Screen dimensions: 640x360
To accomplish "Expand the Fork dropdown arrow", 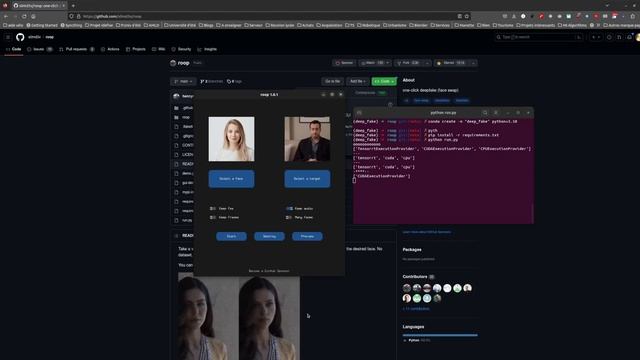I will pos(427,63).
